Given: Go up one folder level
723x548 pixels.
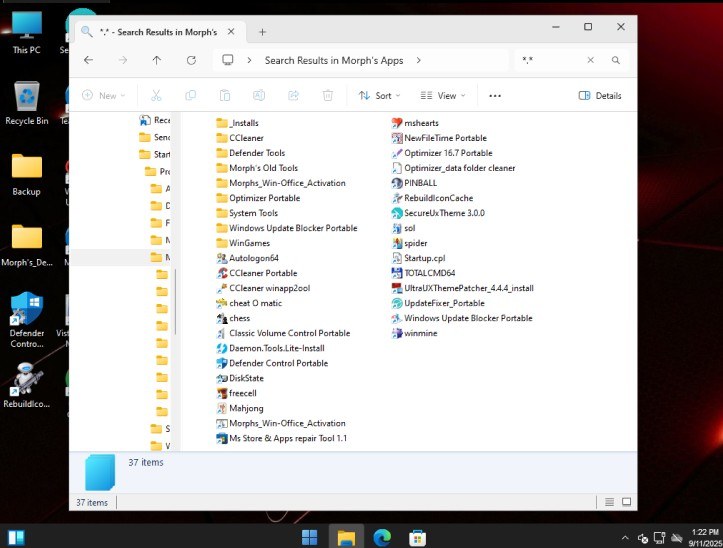Looking at the screenshot, I should pos(157,60).
